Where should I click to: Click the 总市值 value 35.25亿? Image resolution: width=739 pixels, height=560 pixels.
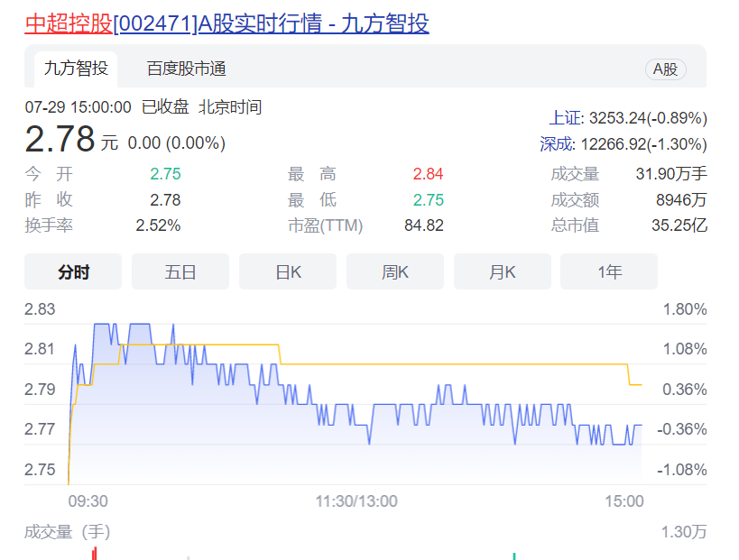tap(679, 225)
